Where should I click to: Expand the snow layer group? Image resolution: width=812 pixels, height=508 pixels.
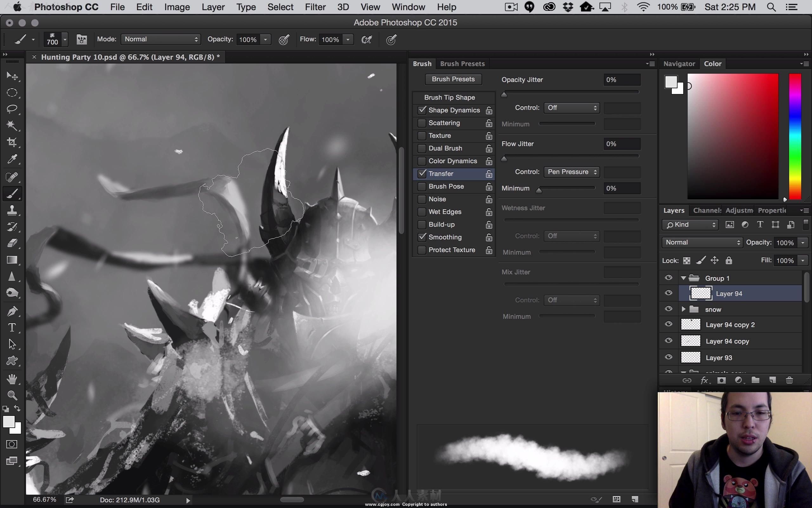click(x=684, y=309)
